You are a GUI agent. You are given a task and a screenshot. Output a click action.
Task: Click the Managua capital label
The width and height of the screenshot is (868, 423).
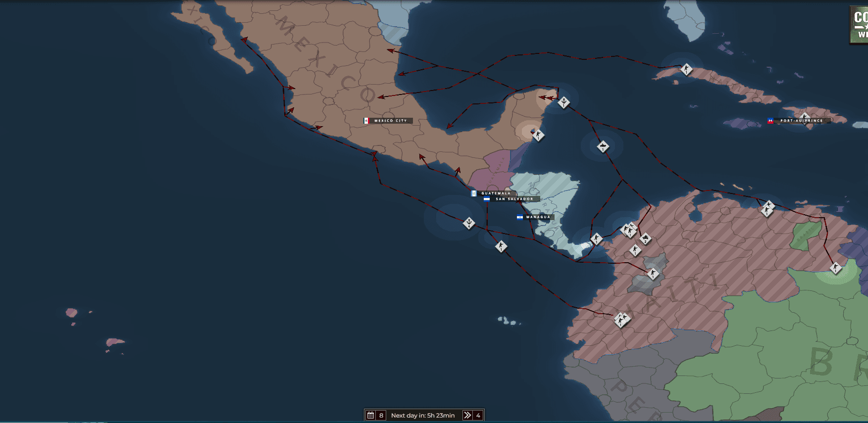535,217
